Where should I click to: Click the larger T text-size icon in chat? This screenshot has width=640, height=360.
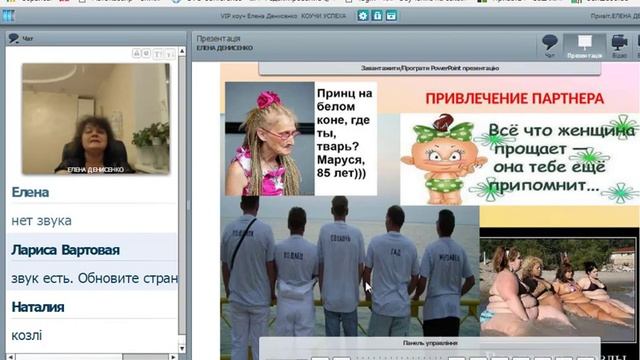tap(158, 53)
